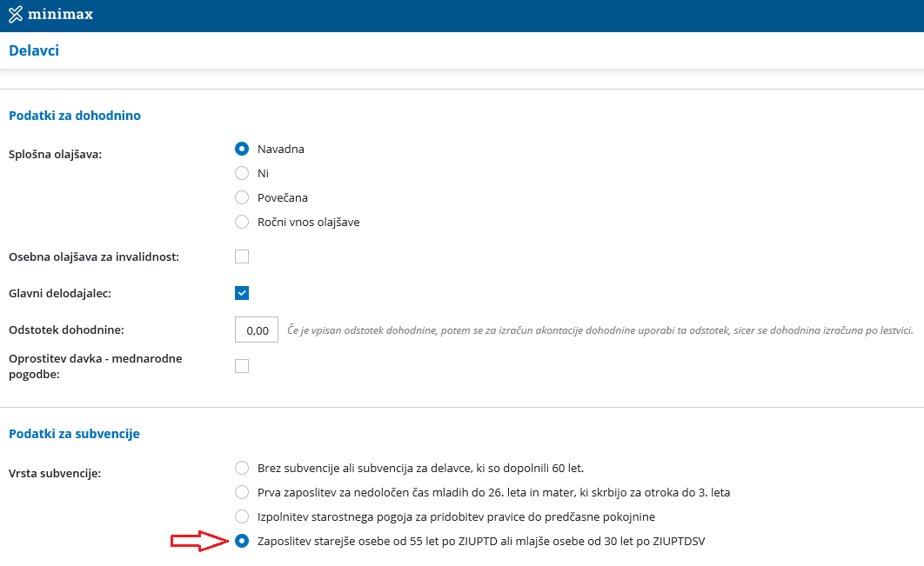Select Izpolnitev starostnega pogoja option
Screen dimensions: 924x566
242,517
